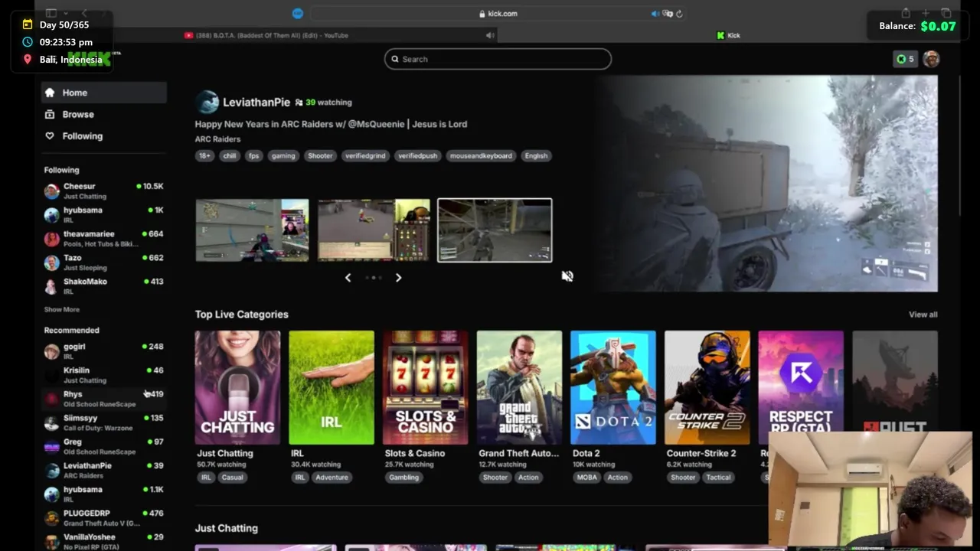Open the featured stream title link
Screen dimensions: 980x551
click(x=331, y=124)
